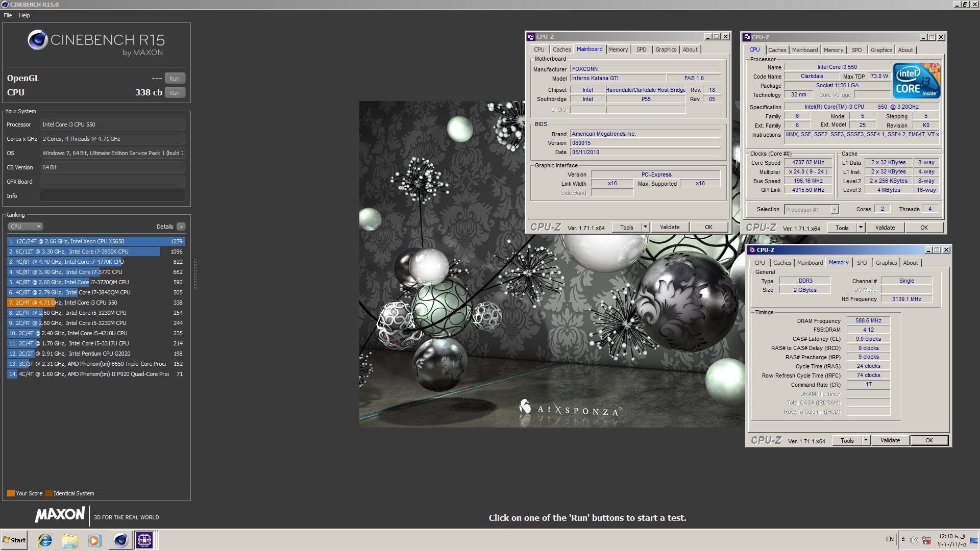Click OK in Memory CPU-Z window
This screenshot has height=551, width=980.
929,441
